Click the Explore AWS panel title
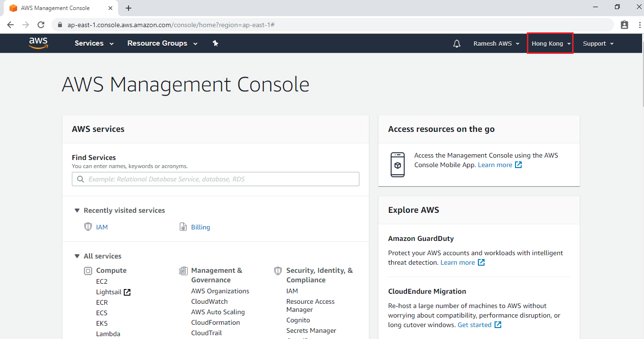The height and width of the screenshot is (339, 644). pos(414,210)
